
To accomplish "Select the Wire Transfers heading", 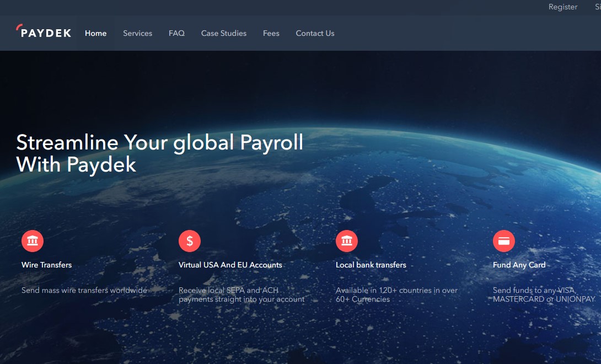I will coord(47,265).
